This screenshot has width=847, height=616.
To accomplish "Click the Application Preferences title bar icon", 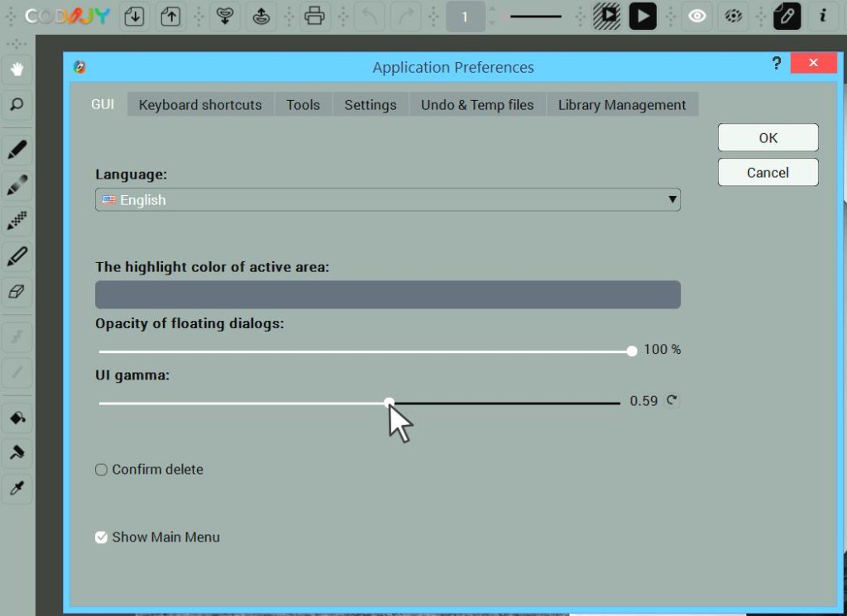I will 80,67.
